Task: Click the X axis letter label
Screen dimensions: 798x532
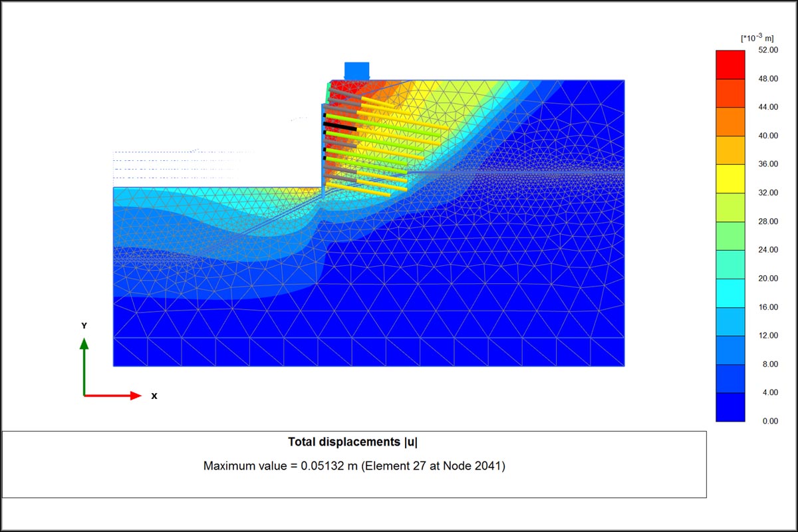Action: (x=154, y=396)
